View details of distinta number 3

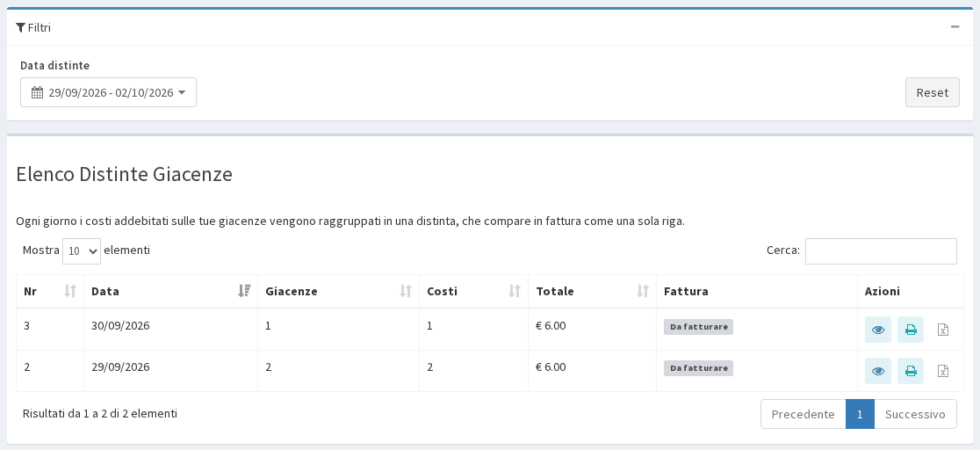click(x=877, y=330)
